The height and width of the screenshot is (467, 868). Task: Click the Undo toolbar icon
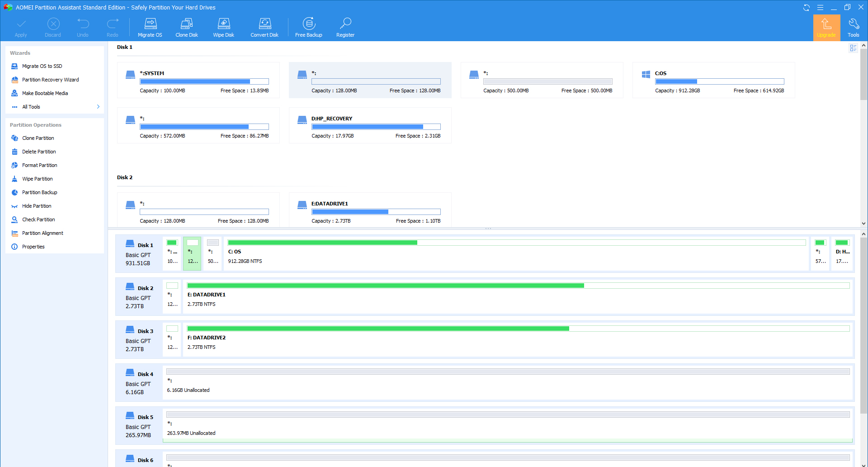[x=83, y=28]
